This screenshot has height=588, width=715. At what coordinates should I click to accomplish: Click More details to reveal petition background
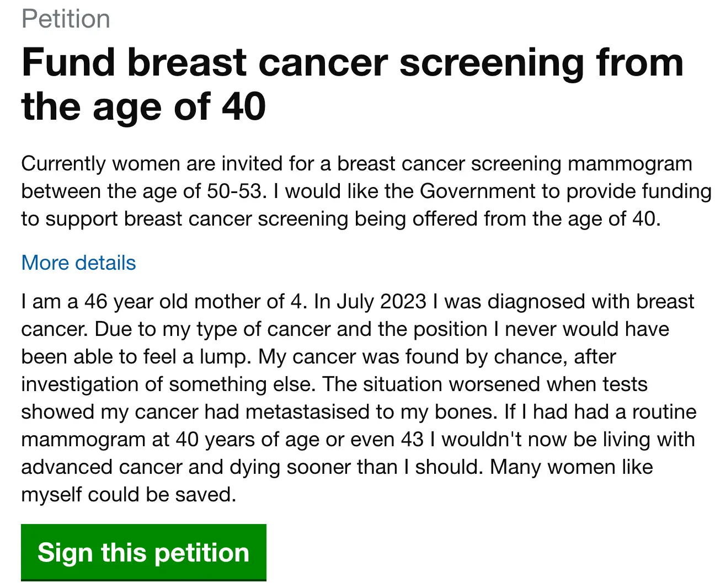tap(78, 263)
